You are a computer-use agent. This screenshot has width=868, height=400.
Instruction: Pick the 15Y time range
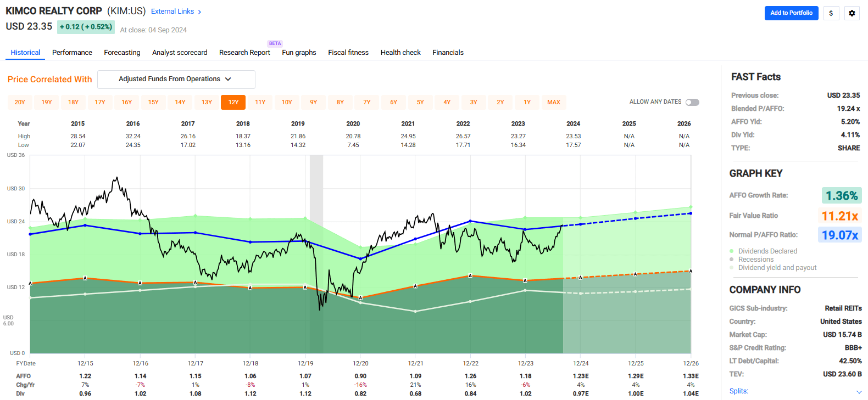[x=153, y=102]
